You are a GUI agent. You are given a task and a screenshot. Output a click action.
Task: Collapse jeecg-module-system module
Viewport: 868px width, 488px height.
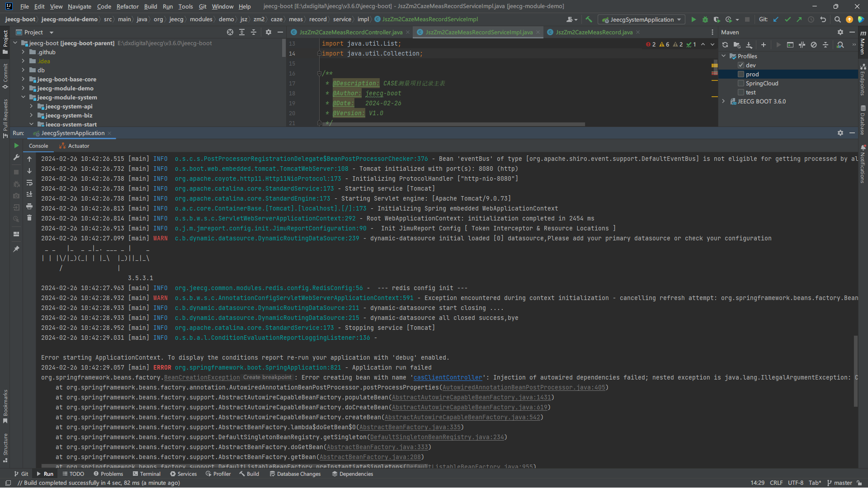pyautogui.click(x=23, y=97)
